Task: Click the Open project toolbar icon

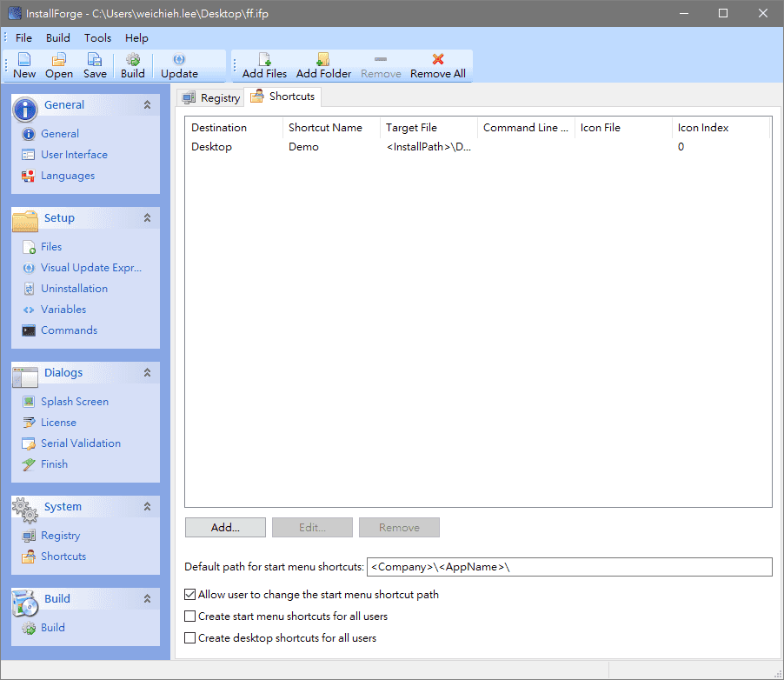Action: point(58,59)
